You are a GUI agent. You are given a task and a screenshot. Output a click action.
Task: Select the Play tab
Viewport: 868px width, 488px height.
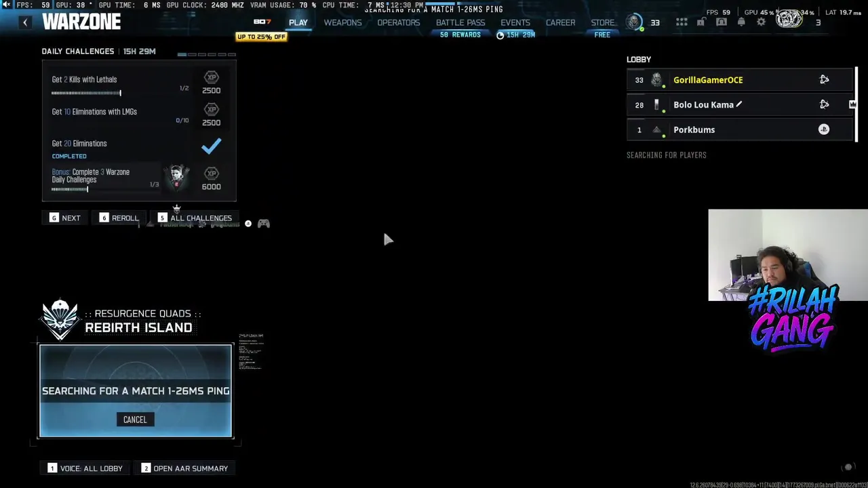click(x=298, y=22)
